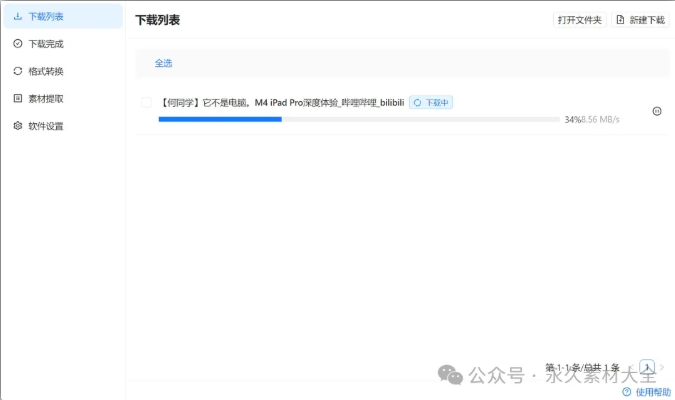Viewport: 675px width, 400px height.
Task: Open 软件设置 settings page
Action: click(x=63, y=126)
